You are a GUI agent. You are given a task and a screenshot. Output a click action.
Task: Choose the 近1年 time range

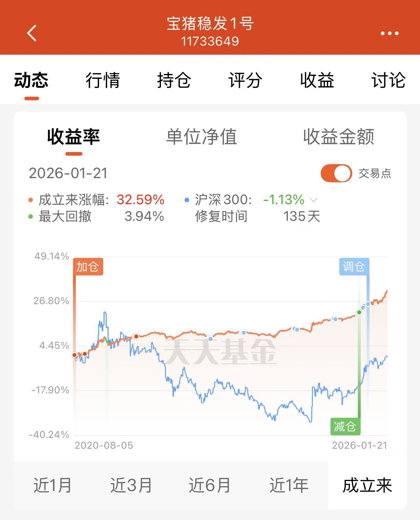coord(289,485)
